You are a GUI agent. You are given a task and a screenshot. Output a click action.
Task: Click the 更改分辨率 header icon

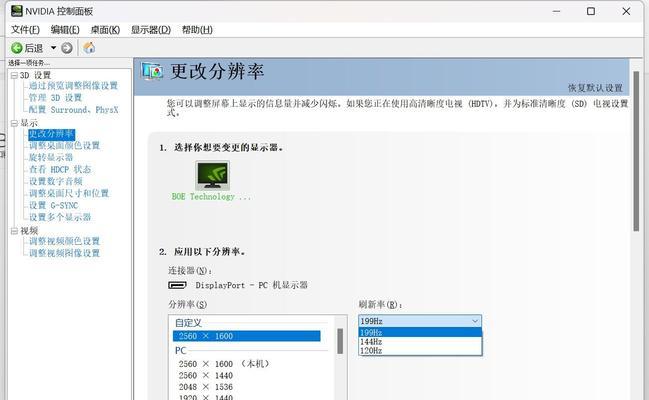[x=151, y=71]
